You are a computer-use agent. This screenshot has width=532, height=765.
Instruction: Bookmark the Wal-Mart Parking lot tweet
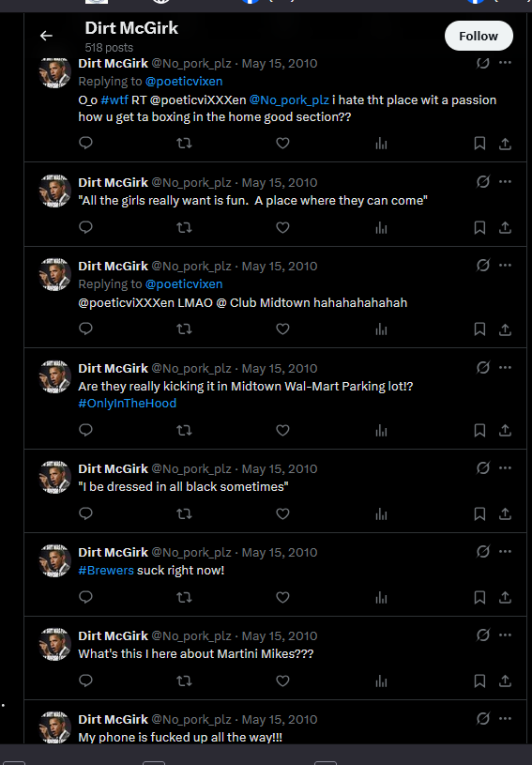[479, 430]
